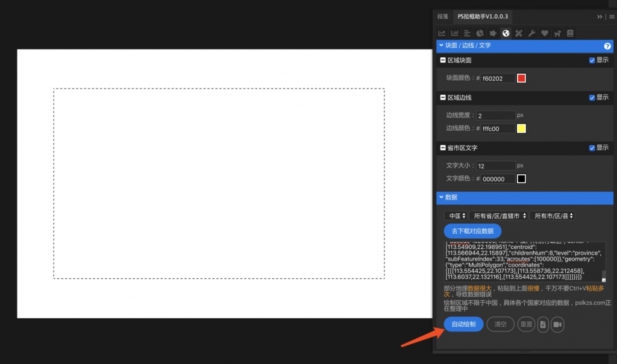Click the heart favorites icon
The height and width of the screenshot is (364, 617).
(544, 33)
